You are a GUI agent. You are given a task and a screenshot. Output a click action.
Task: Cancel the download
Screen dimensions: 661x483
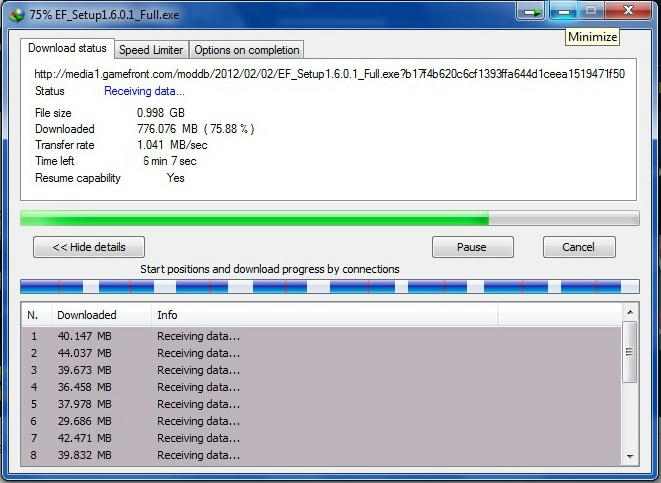pos(579,247)
